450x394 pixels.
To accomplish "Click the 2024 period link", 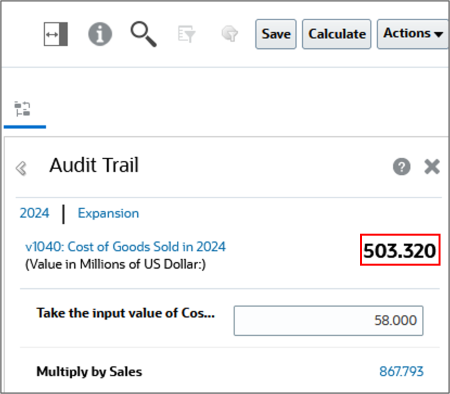I will pos(34,213).
